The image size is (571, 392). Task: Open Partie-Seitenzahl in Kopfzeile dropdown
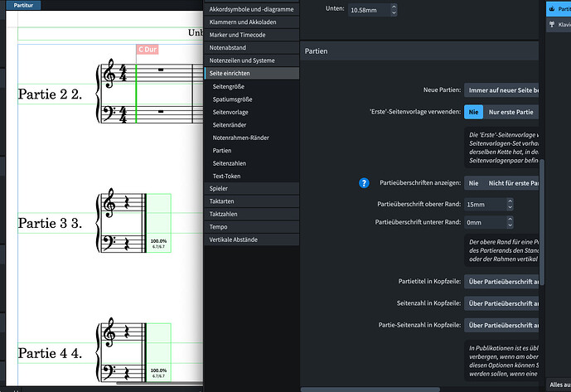point(502,325)
